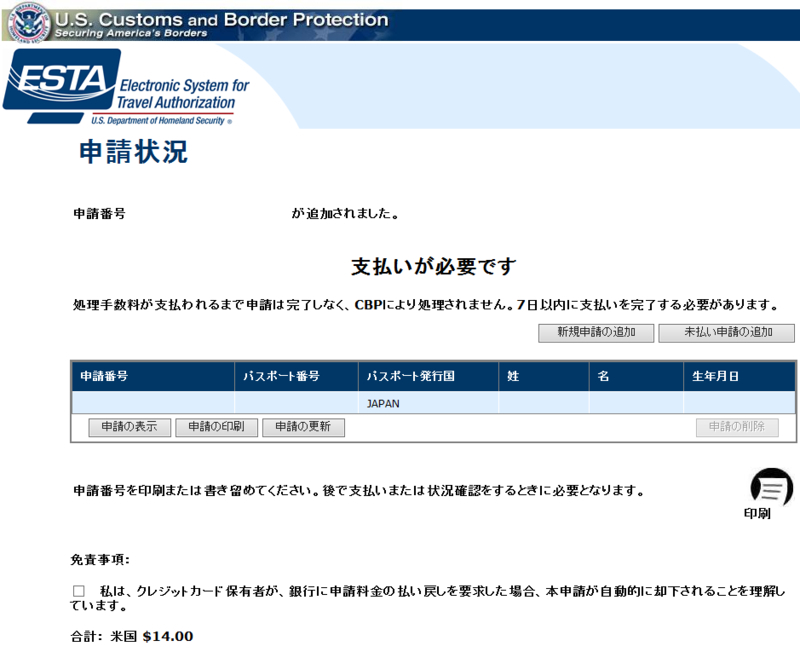Click the 免責事項 label
Viewport: 800px width, 652px height.
[100, 560]
